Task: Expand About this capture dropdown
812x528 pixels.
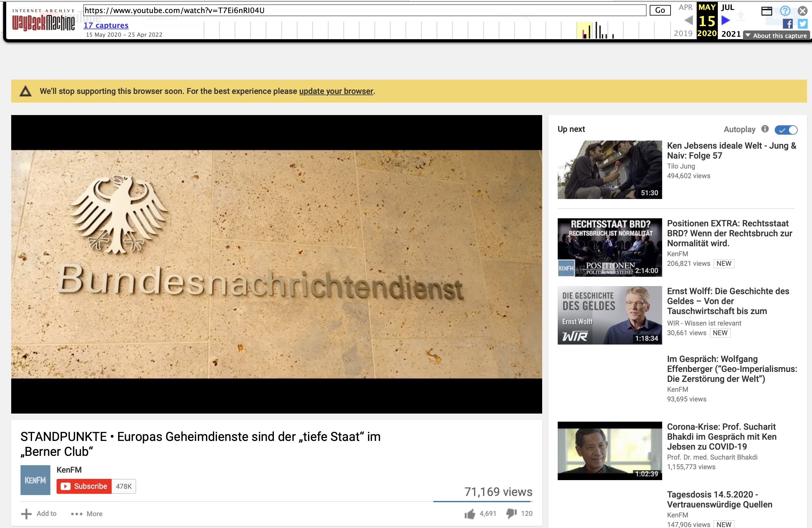Action: click(x=776, y=35)
